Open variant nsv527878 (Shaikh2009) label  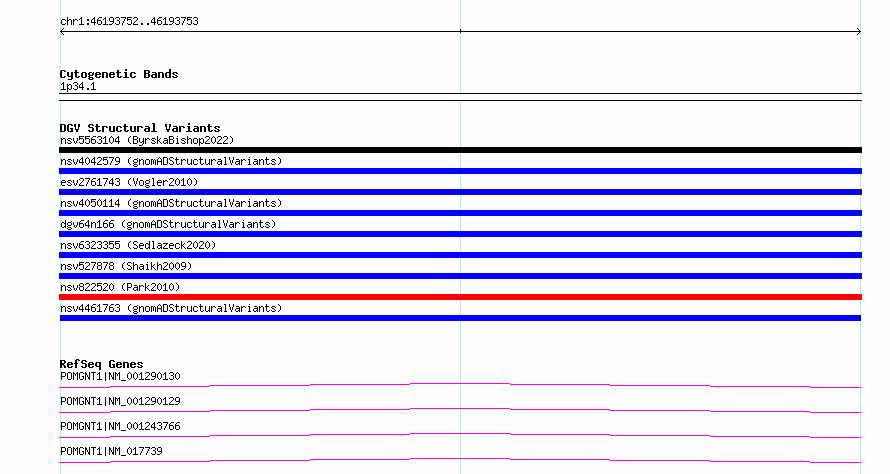pyautogui.click(x=126, y=266)
